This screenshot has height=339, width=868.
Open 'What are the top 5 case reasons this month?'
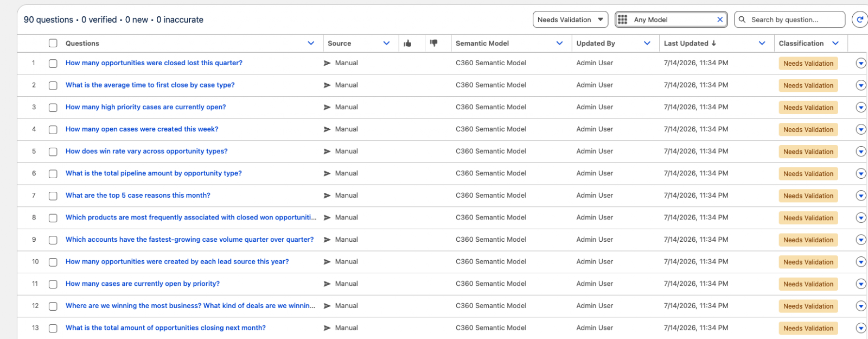tap(138, 195)
